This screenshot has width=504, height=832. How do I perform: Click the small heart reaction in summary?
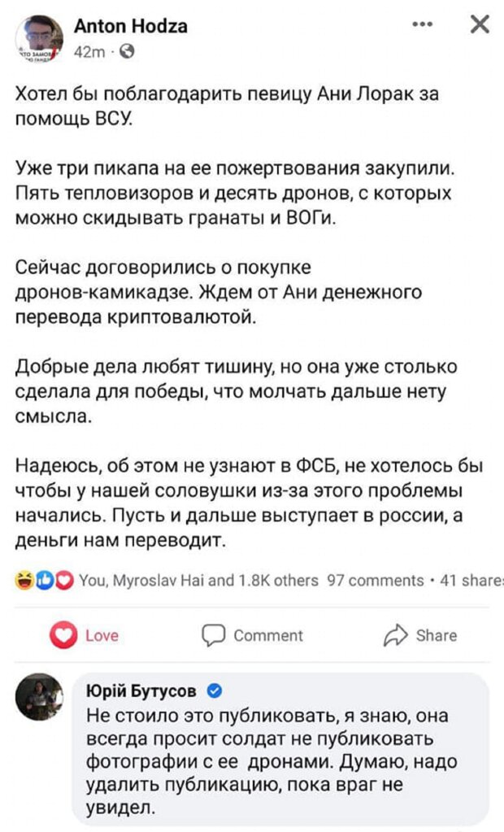point(63,580)
